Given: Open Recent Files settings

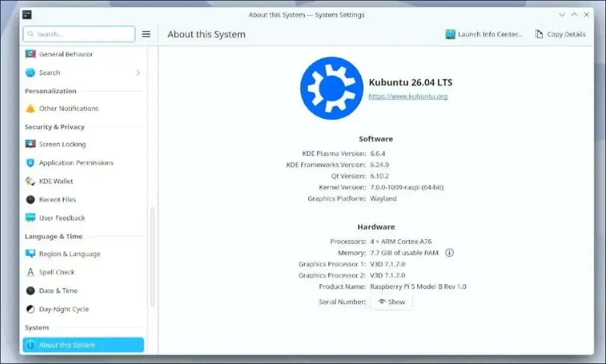Looking at the screenshot, I should tap(83, 199).
